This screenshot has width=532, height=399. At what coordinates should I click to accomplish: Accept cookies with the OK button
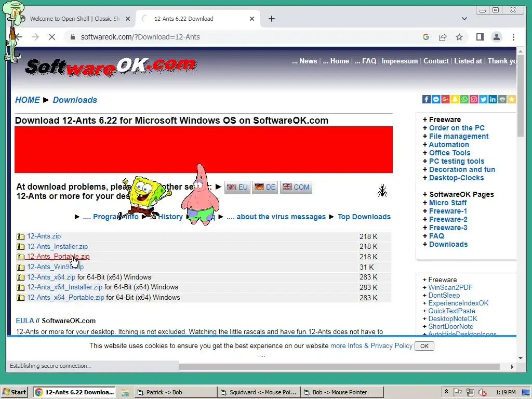click(x=424, y=345)
